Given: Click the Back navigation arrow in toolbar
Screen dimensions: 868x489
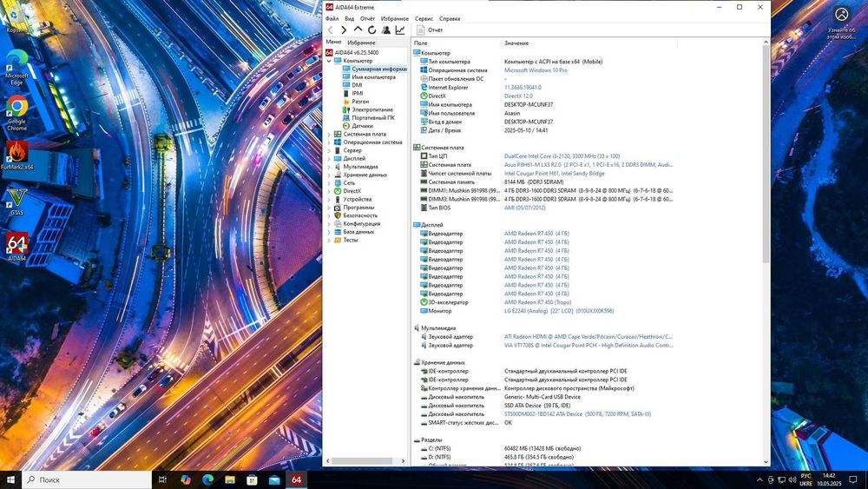Looking at the screenshot, I should pos(331,30).
